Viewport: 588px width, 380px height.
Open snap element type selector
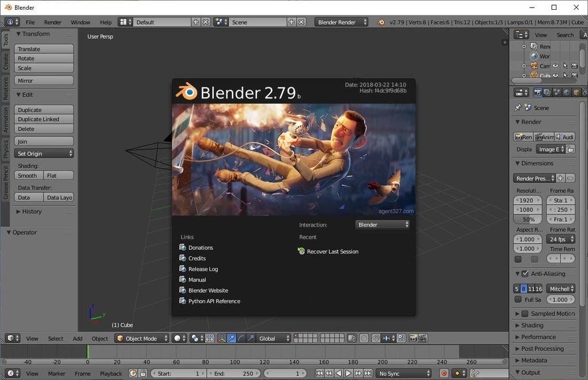(x=389, y=338)
